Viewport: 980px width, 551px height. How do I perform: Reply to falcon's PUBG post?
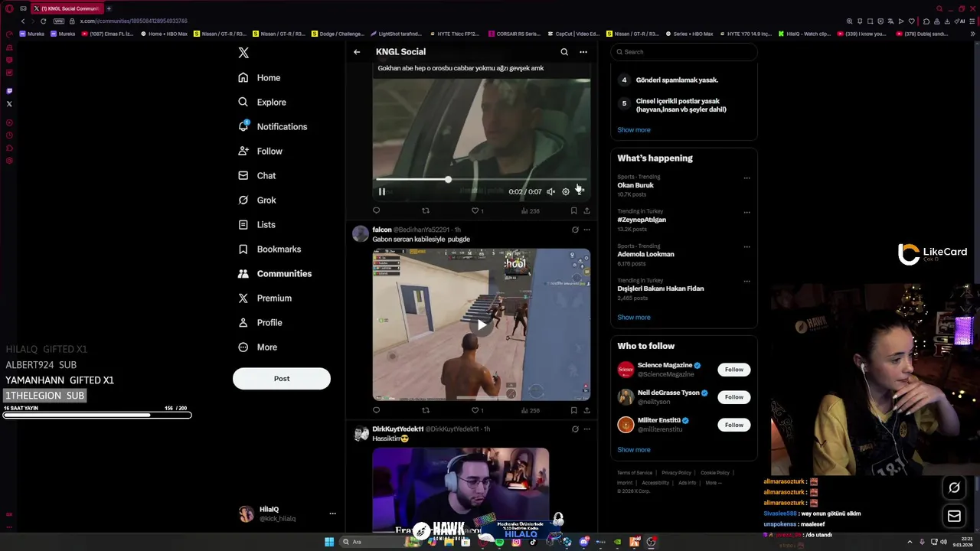click(376, 410)
